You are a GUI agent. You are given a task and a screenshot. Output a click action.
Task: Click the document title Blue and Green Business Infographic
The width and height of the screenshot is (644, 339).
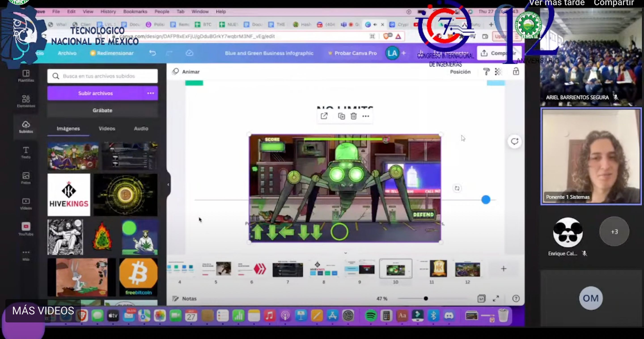pyautogui.click(x=269, y=53)
